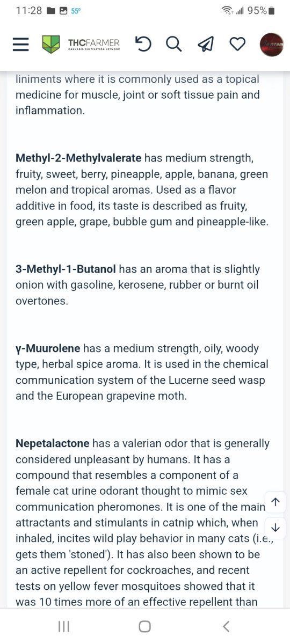
Task: Open the user profile avatar
Action: (272, 45)
